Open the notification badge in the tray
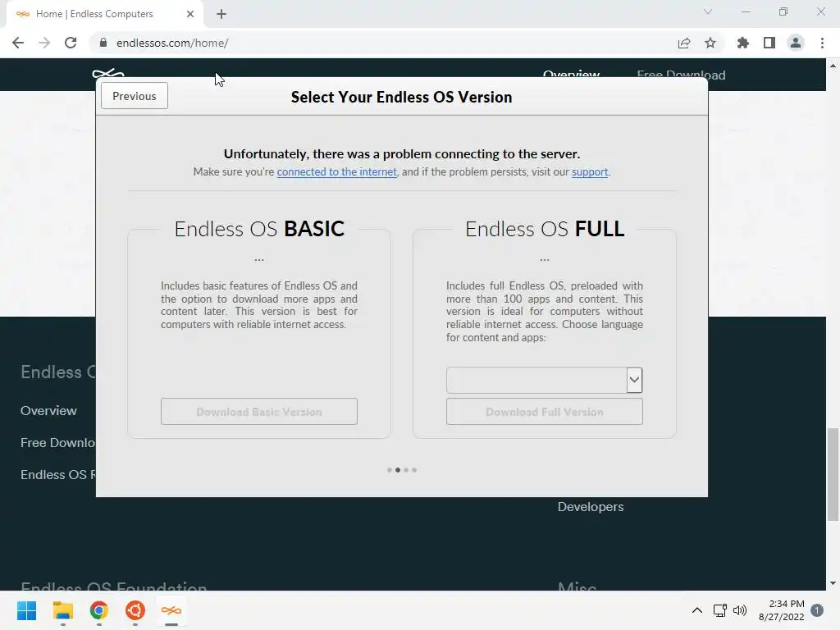Screen dimensions: 840x630 [817, 610]
